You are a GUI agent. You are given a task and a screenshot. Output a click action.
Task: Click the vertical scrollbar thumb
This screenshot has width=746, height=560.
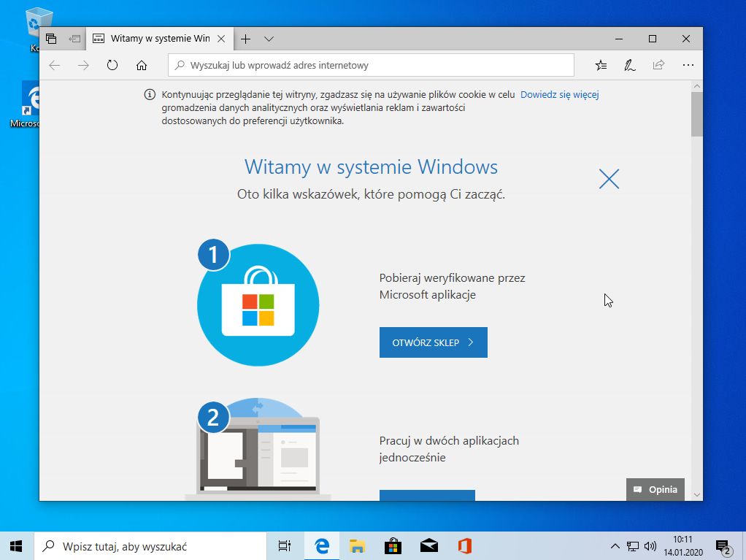(x=697, y=115)
